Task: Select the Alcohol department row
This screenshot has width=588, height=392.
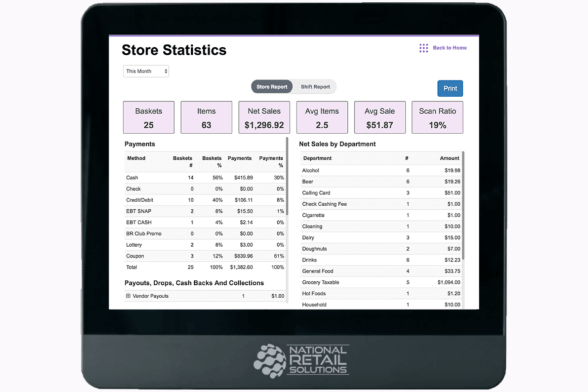Action: pyautogui.click(x=381, y=170)
